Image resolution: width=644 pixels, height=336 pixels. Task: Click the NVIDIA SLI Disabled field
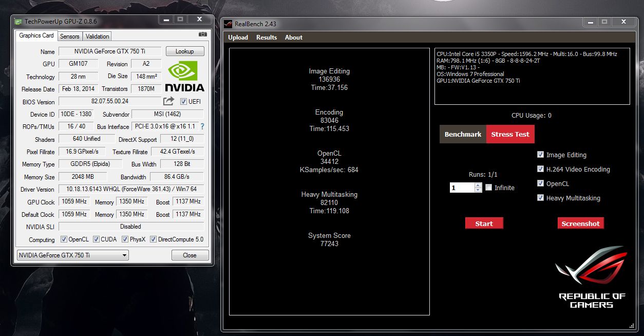tap(131, 227)
